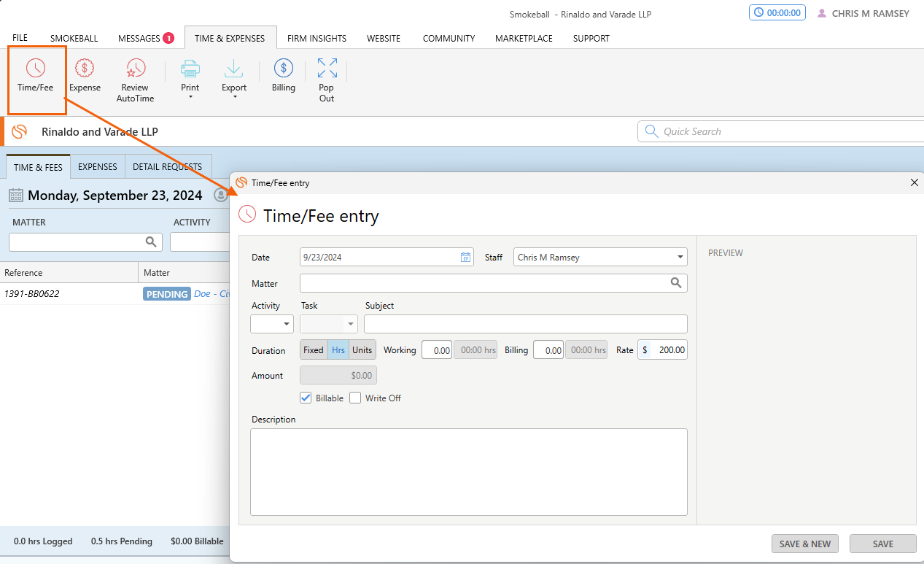Open the SUPPORT tab
Screen dimensions: 924x564
tap(591, 38)
